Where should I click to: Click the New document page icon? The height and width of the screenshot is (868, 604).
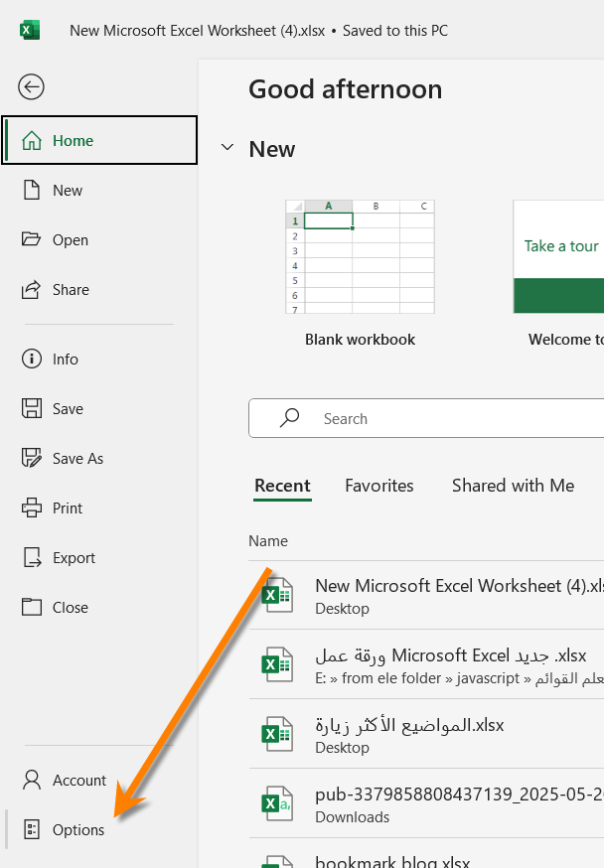[32, 190]
